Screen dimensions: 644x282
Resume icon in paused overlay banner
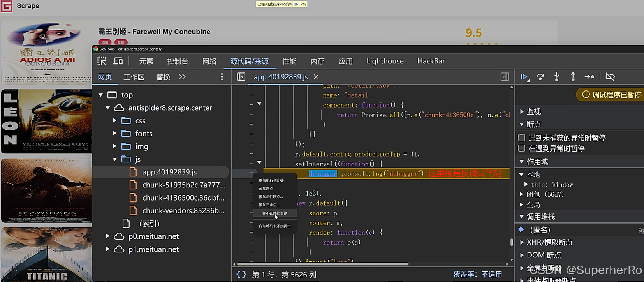click(296, 4)
